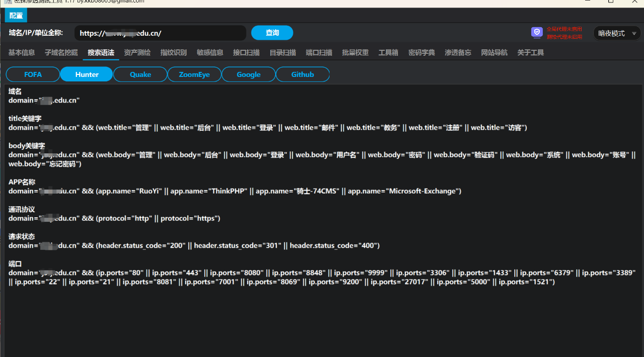644x357 pixels.
Task: Click the 测绘代理未启用 status text
Action: pos(564,37)
